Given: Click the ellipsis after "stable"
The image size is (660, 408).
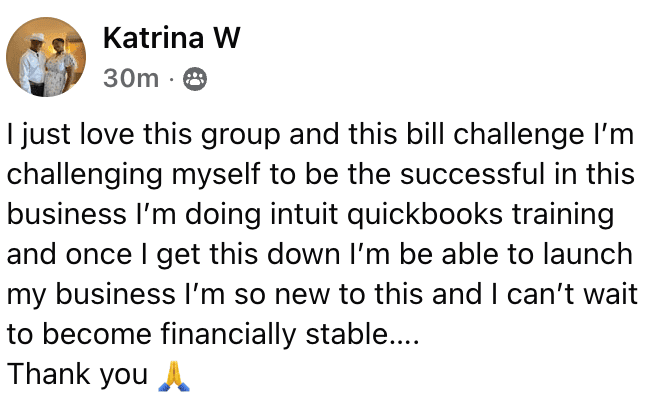Looking at the screenshot, I should pyautogui.click(x=403, y=336).
